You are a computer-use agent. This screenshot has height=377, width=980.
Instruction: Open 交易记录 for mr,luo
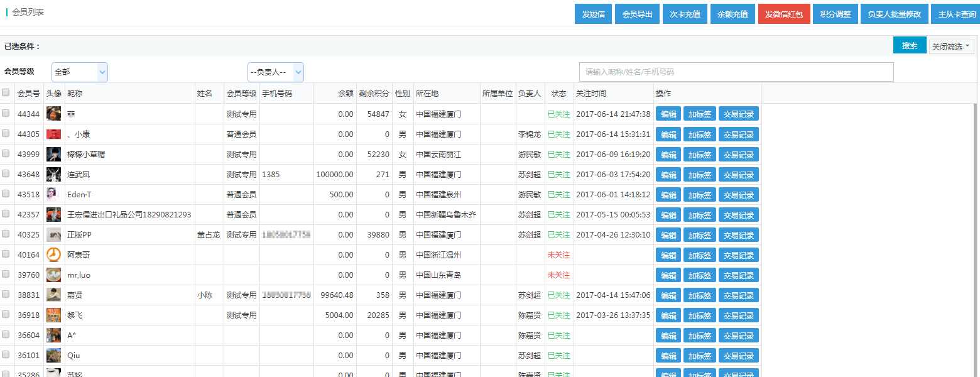(x=739, y=275)
